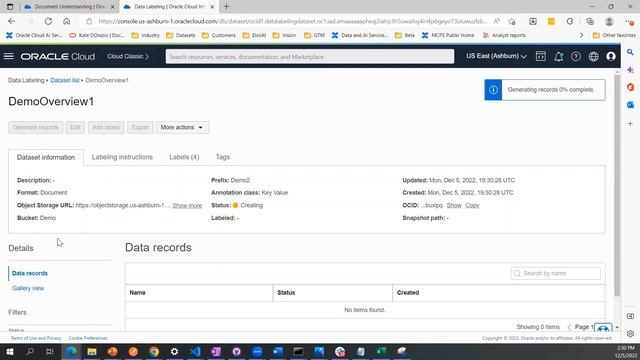This screenshot has height=360, width=640.
Task: Open browser Collections icon
Action: 590,21
